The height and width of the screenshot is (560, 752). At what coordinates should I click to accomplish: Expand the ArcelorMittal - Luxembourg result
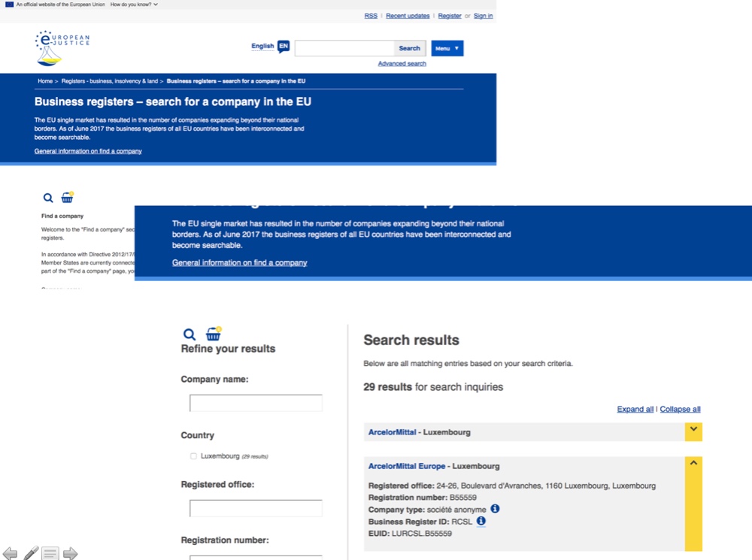coord(693,431)
